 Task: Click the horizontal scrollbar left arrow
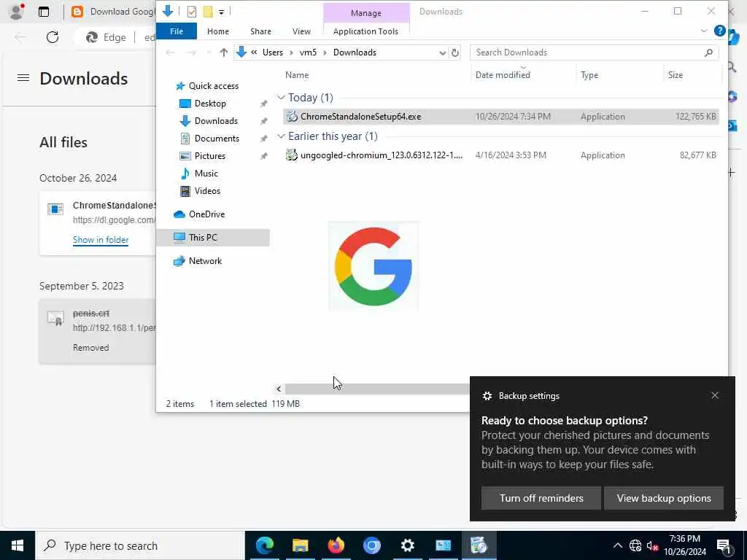(279, 389)
